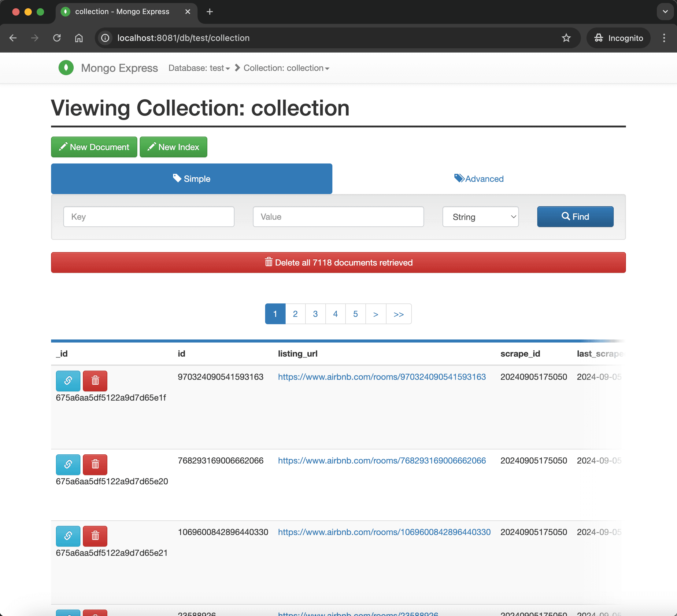View site information icon in address bar

[x=105, y=38]
